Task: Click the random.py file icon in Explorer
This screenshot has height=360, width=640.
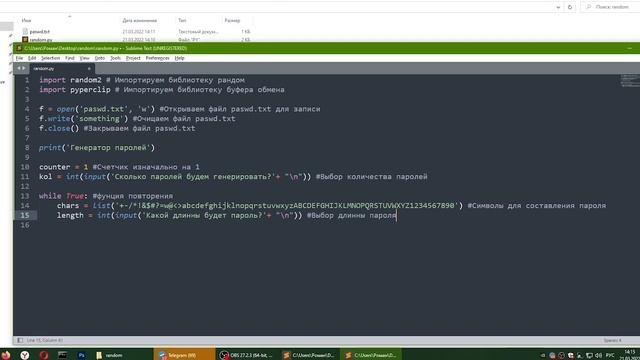Action: pos(25,40)
